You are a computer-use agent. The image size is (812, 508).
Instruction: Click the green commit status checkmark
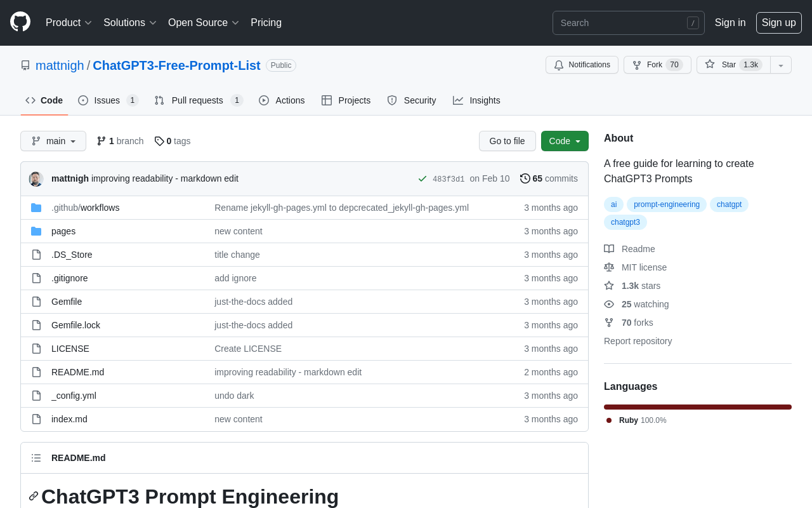(x=422, y=178)
